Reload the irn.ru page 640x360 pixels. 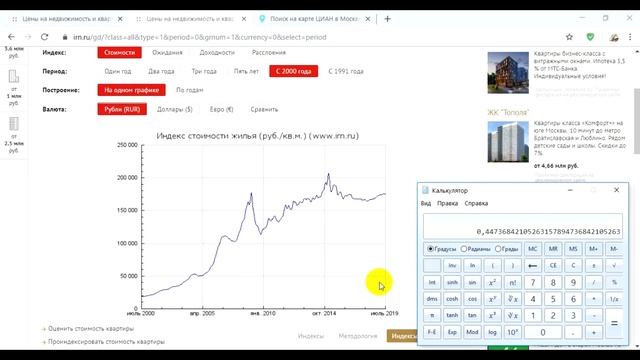tap(44, 37)
